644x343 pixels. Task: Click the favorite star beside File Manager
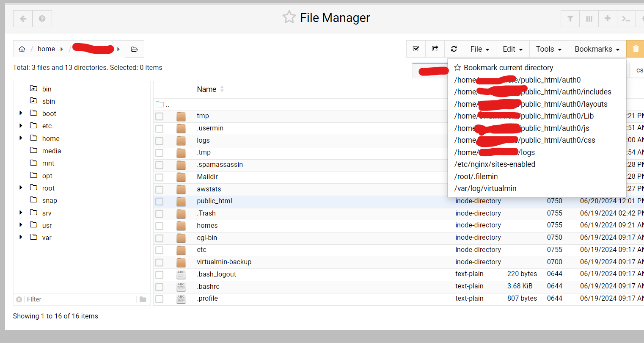289,17
